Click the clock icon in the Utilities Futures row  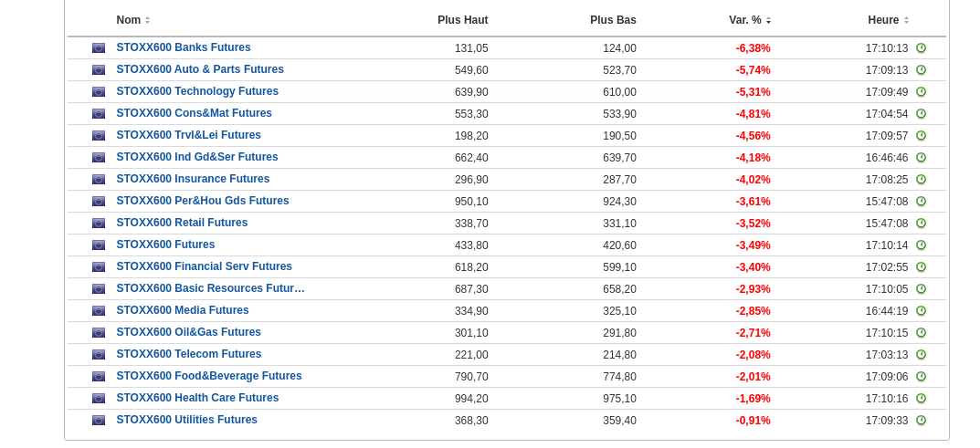(x=921, y=421)
